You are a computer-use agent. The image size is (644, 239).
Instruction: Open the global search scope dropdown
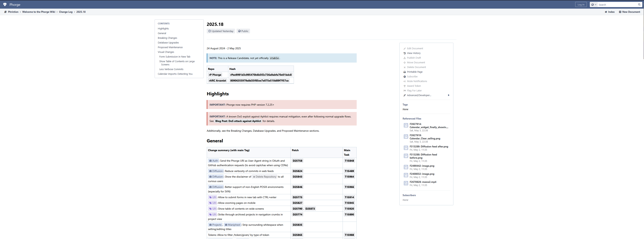point(594,4)
